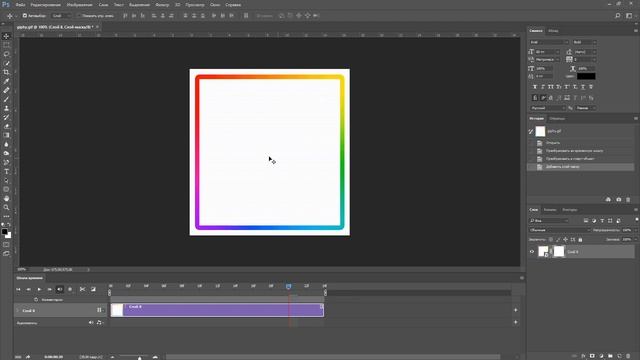Select the Crop tool
640x360 pixels.
click(x=6, y=72)
